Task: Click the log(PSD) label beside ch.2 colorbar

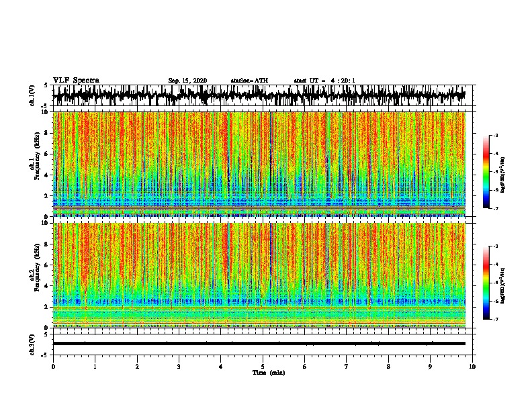Action: point(502,285)
